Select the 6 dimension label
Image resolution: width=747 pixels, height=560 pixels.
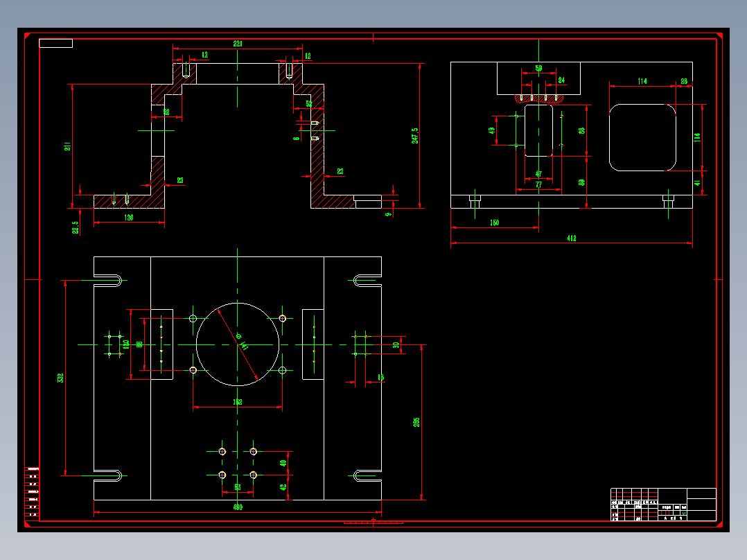(x=297, y=139)
